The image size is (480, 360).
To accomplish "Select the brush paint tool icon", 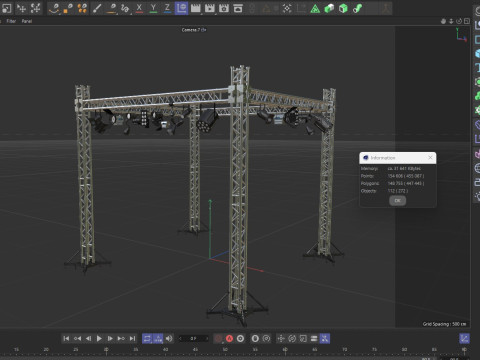I will coord(97,8).
